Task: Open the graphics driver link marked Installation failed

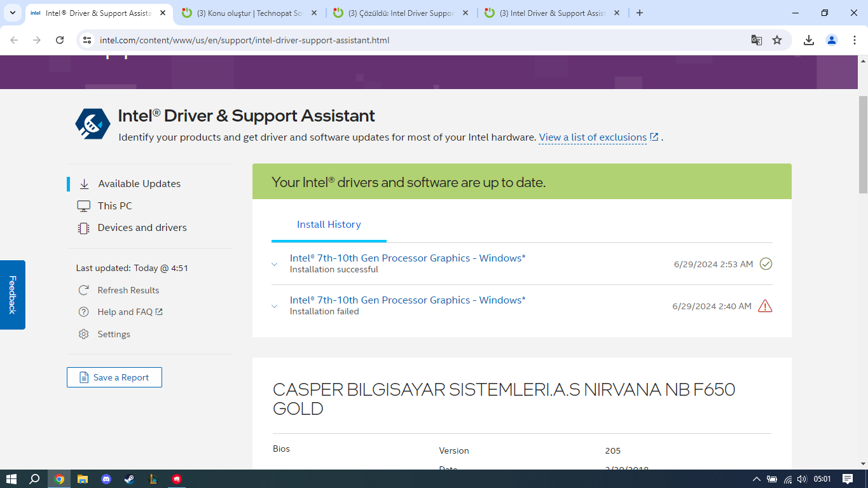Action: click(x=408, y=300)
